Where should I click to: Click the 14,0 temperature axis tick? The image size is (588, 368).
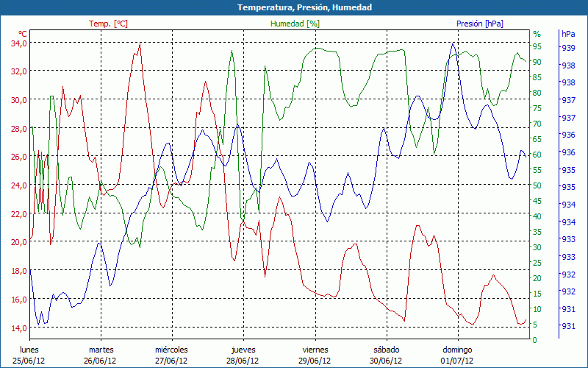pos(18,328)
